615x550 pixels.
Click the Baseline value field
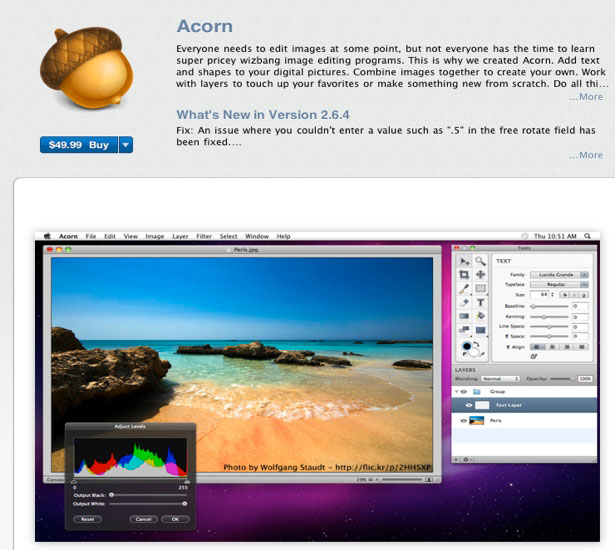580,306
